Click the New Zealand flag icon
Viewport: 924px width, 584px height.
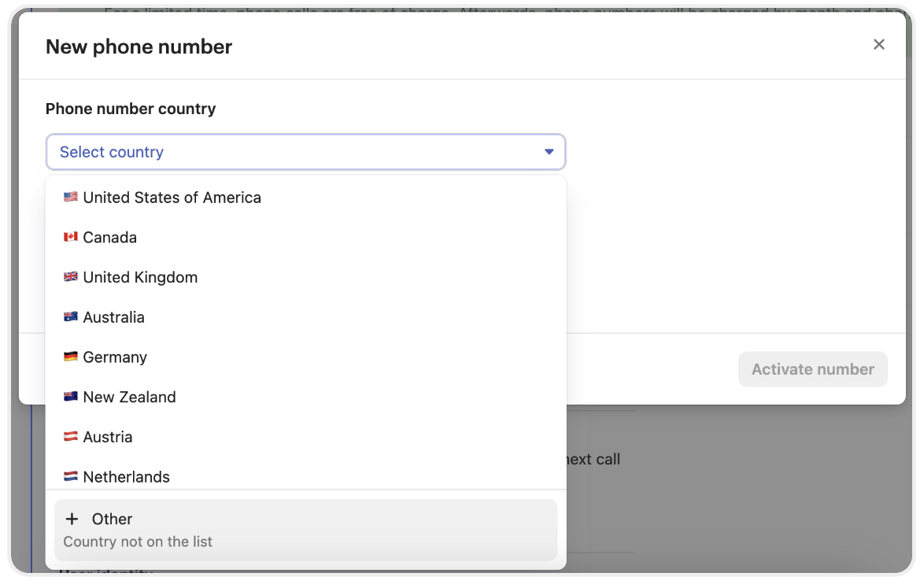click(71, 397)
